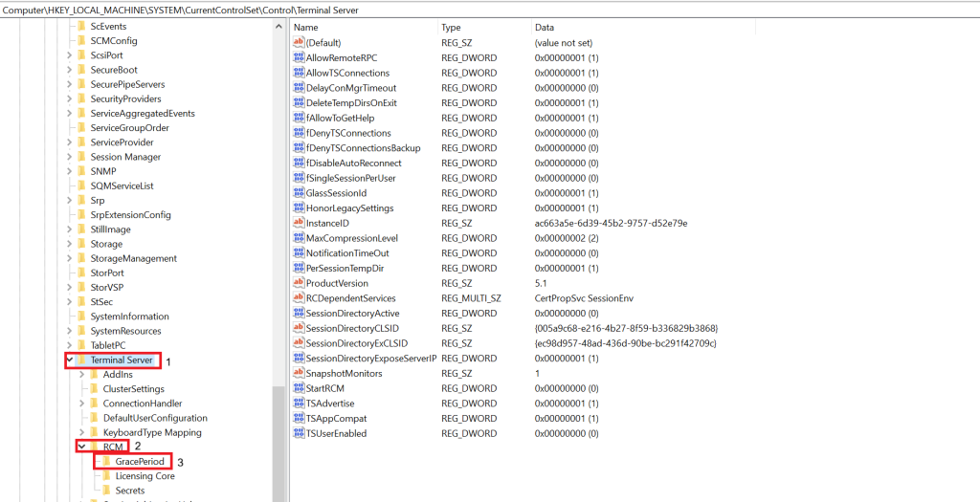Select the SessionDirectoryActive value
Screen dimensions: 980x502
(x=352, y=313)
